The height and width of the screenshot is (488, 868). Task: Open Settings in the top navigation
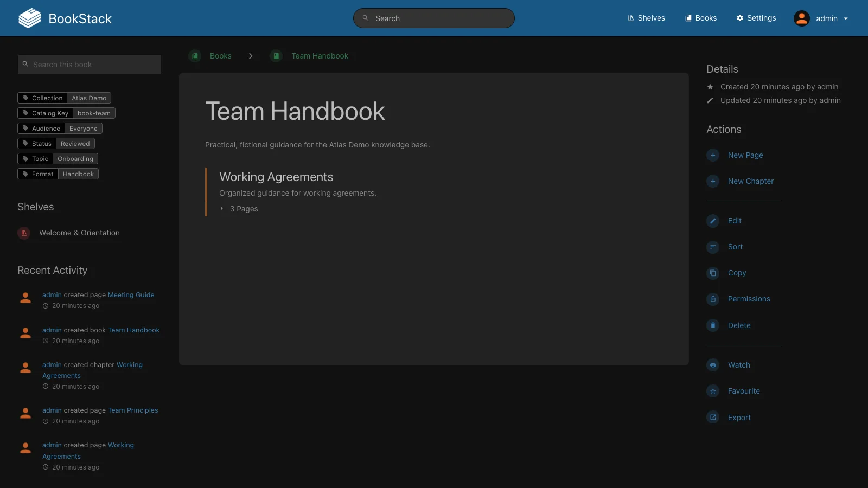tap(756, 18)
